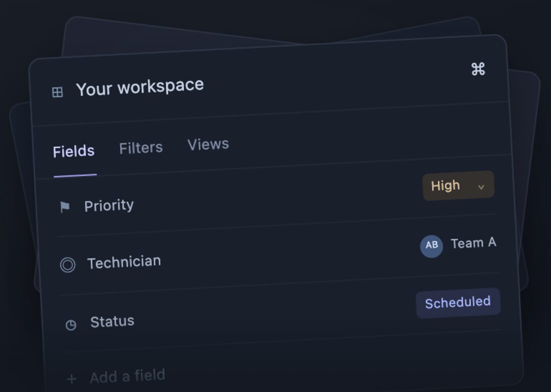Click the Your workspace title
The image size is (551, 392).
pos(140,87)
